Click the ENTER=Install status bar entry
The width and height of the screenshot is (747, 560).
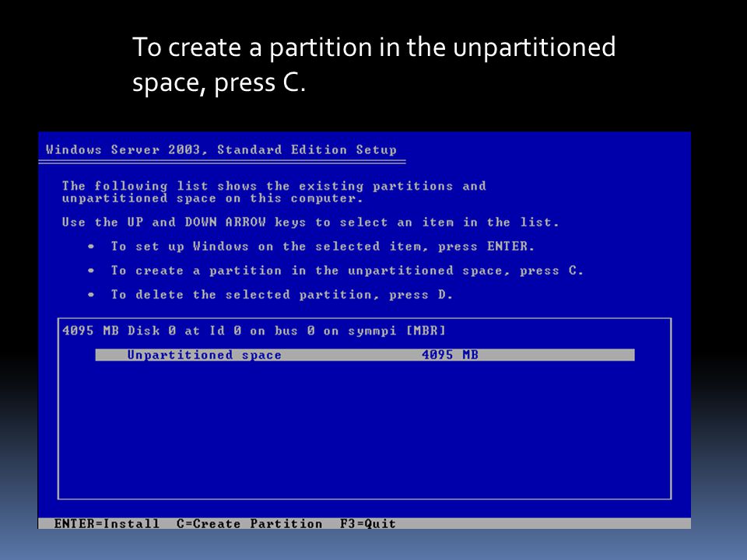[107, 523]
